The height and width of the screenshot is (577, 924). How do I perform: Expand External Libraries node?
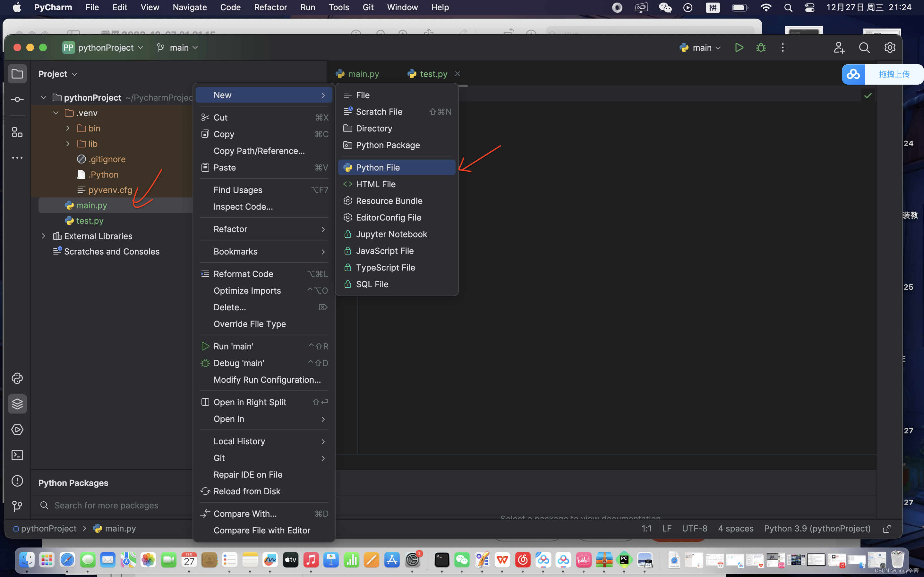click(x=43, y=236)
